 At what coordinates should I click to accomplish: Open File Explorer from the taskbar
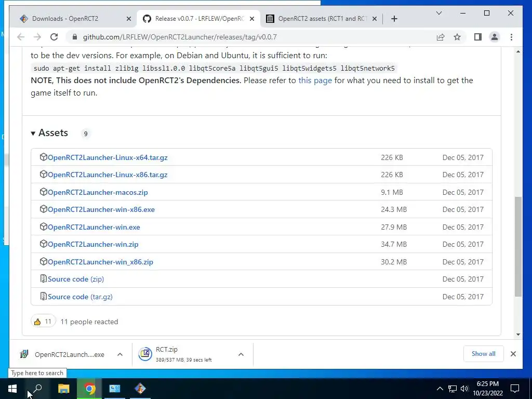pos(63,389)
